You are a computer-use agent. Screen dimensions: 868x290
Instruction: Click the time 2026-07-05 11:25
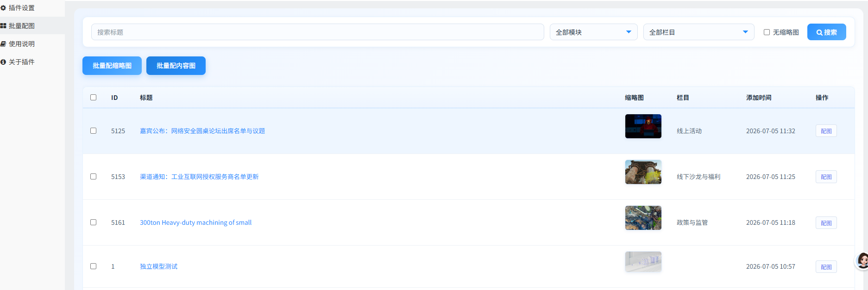pos(770,177)
